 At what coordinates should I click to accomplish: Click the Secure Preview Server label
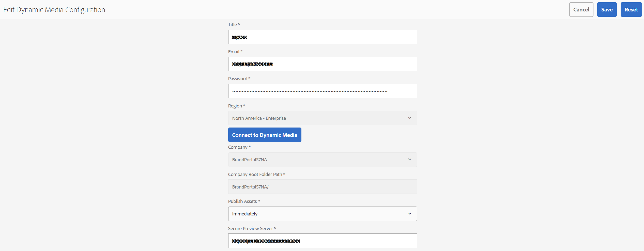pos(250,229)
